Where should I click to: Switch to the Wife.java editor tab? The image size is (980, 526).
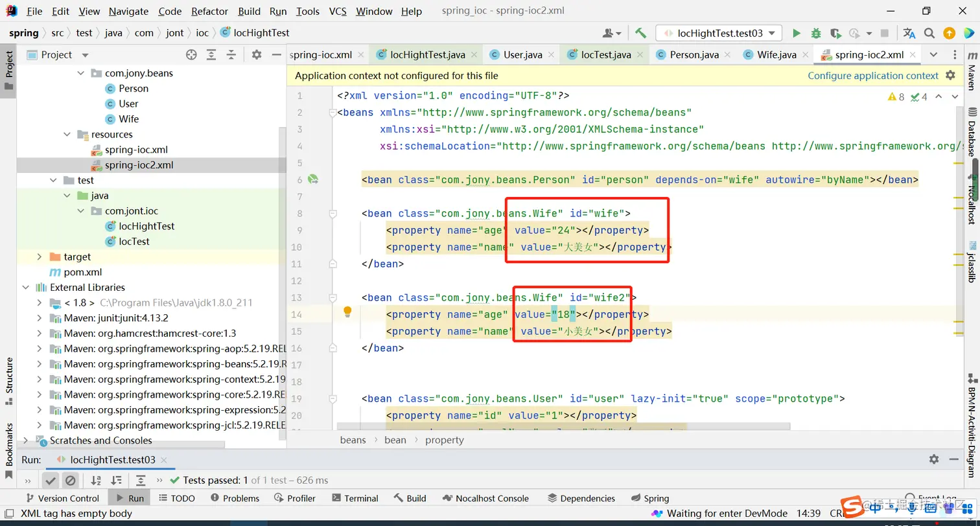pos(776,54)
